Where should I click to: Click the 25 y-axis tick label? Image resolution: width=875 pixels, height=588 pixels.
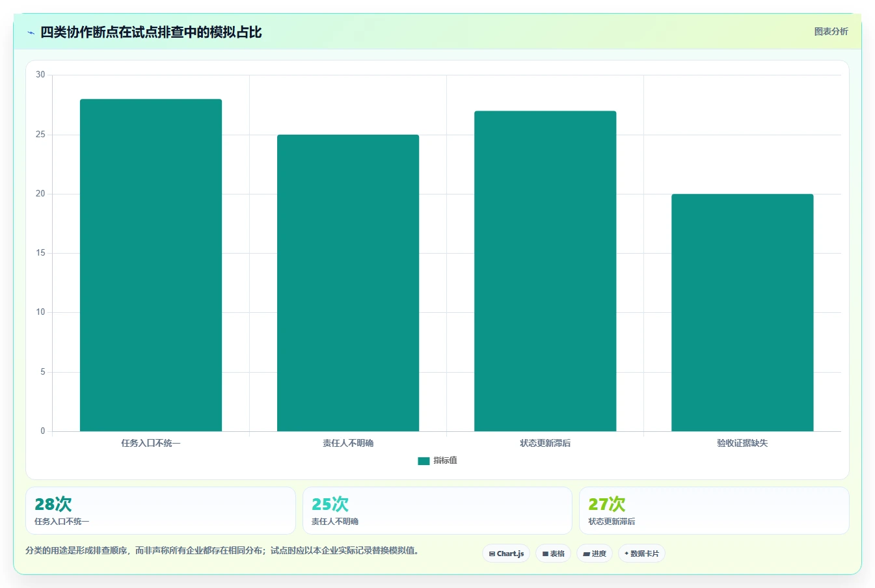pos(40,135)
